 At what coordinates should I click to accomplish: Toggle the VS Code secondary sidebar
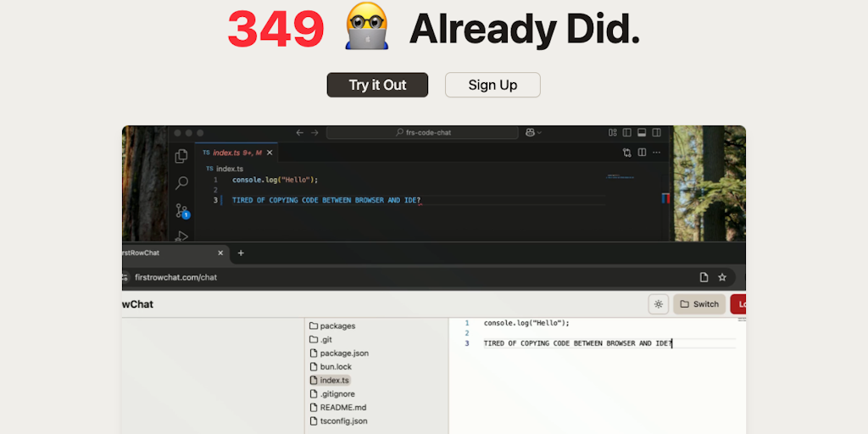657,133
